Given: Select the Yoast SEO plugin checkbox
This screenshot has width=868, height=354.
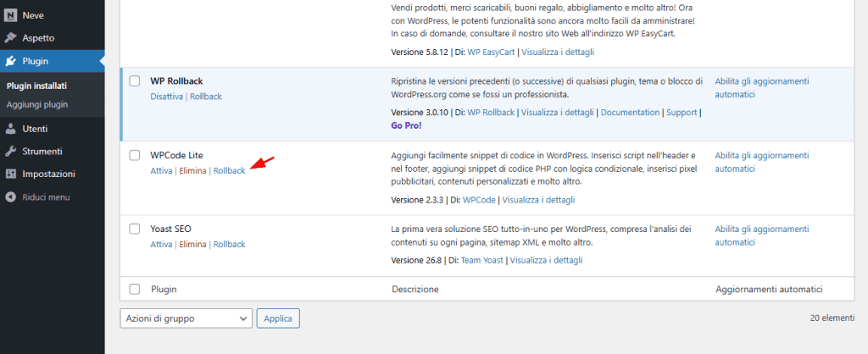Looking at the screenshot, I should (135, 229).
